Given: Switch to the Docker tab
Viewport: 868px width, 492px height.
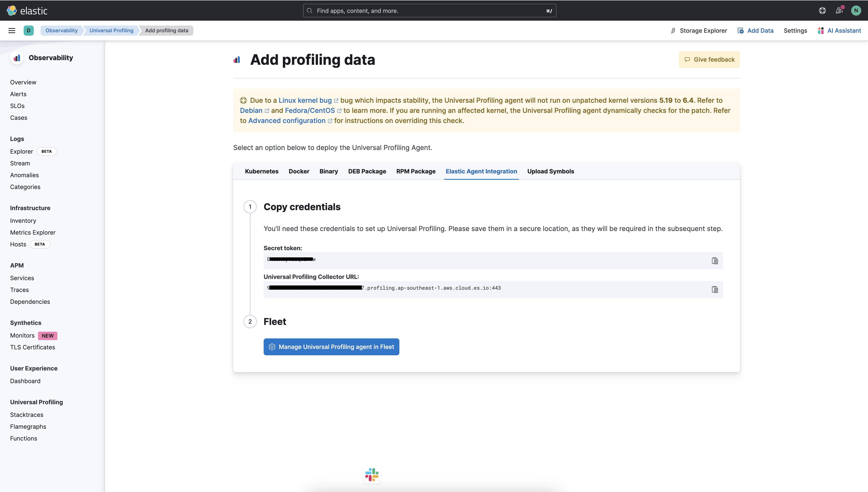Looking at the screenshot, I should click(299, 171).
